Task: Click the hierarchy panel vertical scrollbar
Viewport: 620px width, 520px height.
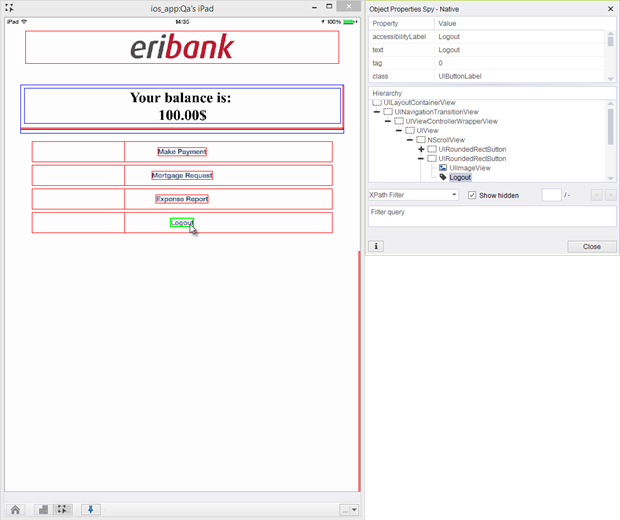Action: pos(610,130)
